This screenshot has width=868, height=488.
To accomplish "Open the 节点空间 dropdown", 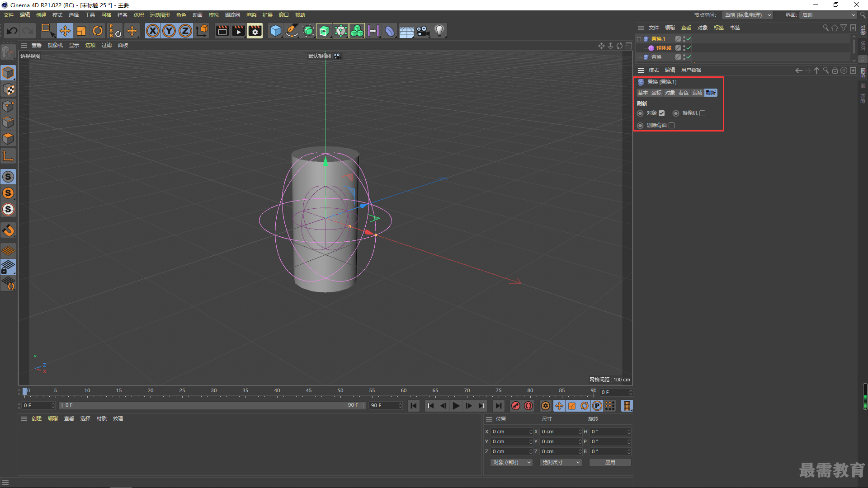I will point(747,15).
